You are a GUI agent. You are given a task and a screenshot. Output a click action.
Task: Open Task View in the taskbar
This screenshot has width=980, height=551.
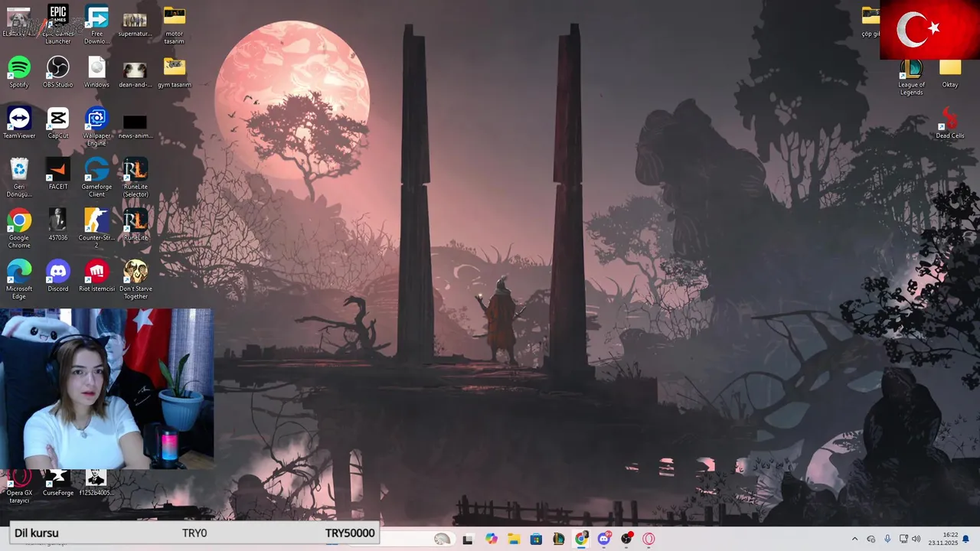click(x=468, y=539)
